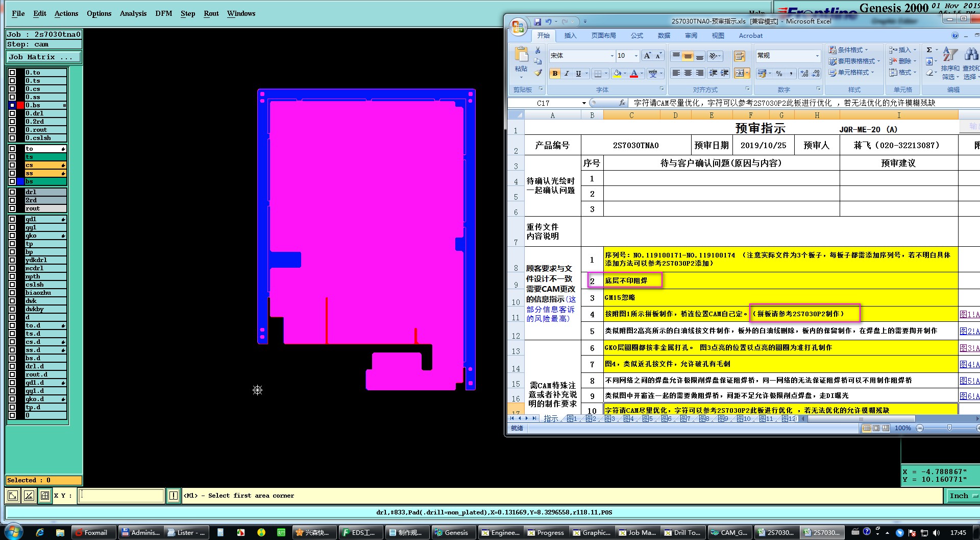980x540 pixels.
Task: Save the Excel workbook
Action: (x=537, y=21)
